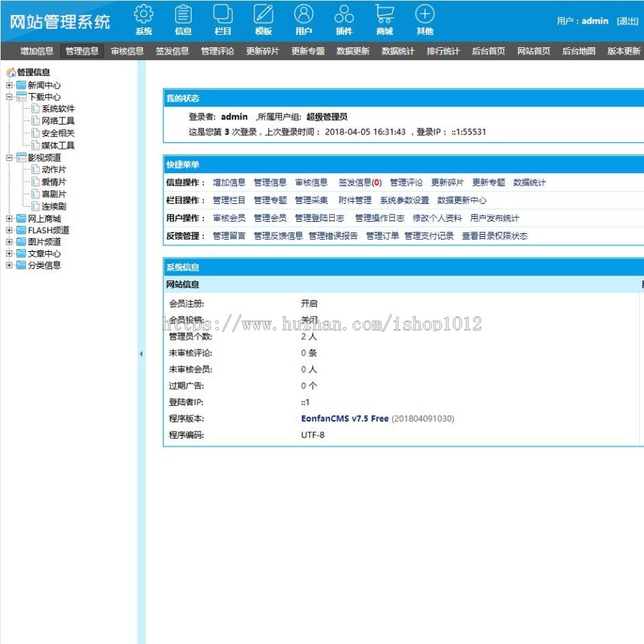Click the 管理信息 home icon in tree
Screen dimensions: 644x644
[11, 73]
